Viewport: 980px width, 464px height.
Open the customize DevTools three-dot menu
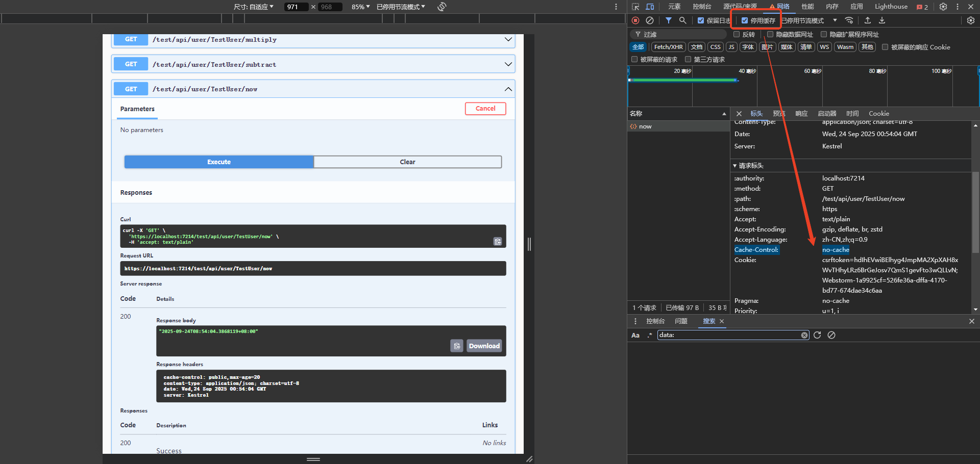[958, 7]
